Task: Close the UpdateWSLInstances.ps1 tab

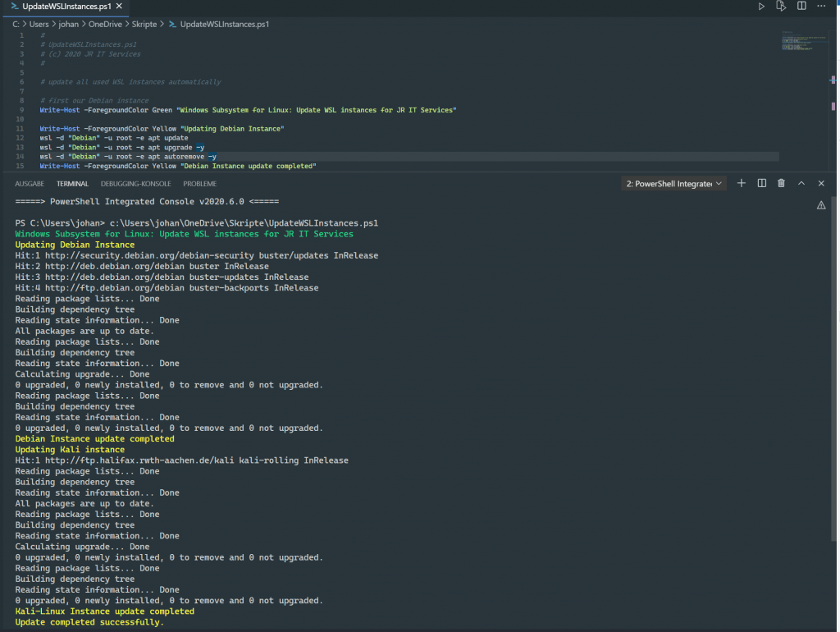Action: 119,6
